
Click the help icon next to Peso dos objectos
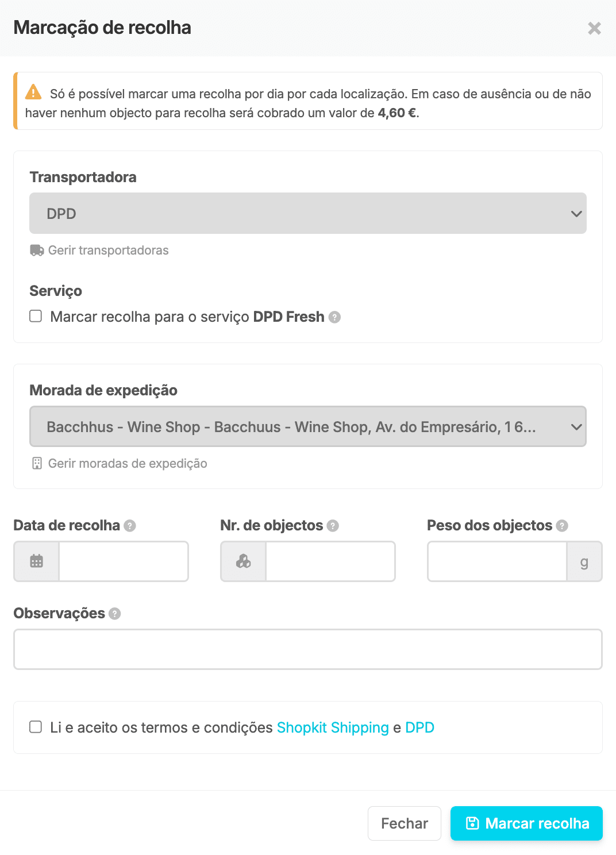pos(562,526)
